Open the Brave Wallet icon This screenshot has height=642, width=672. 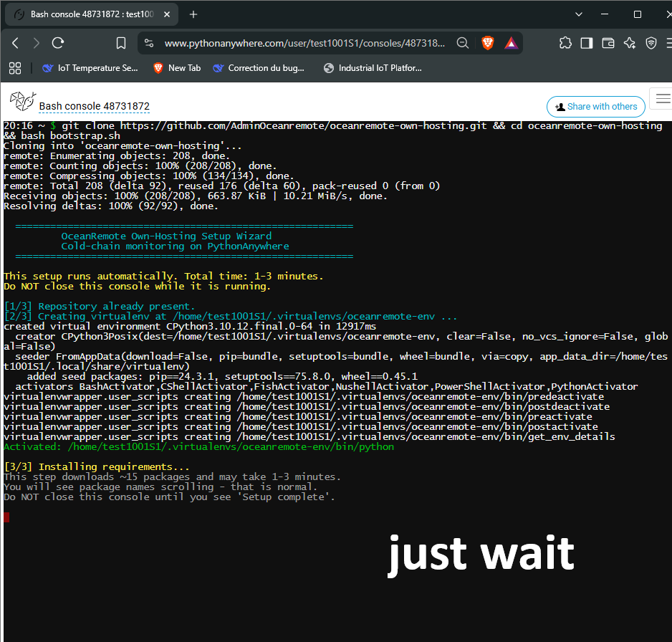(x=608, y=43)
